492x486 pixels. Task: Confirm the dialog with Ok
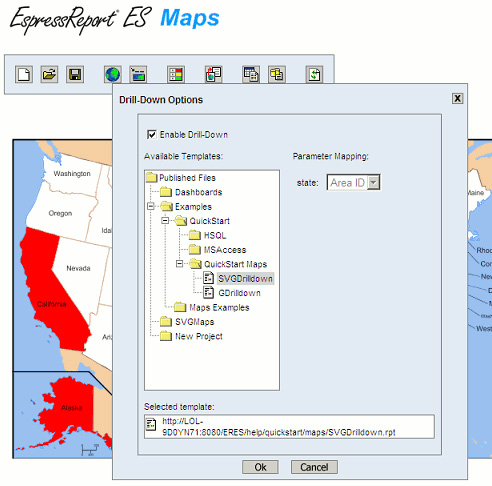point(260,467)
